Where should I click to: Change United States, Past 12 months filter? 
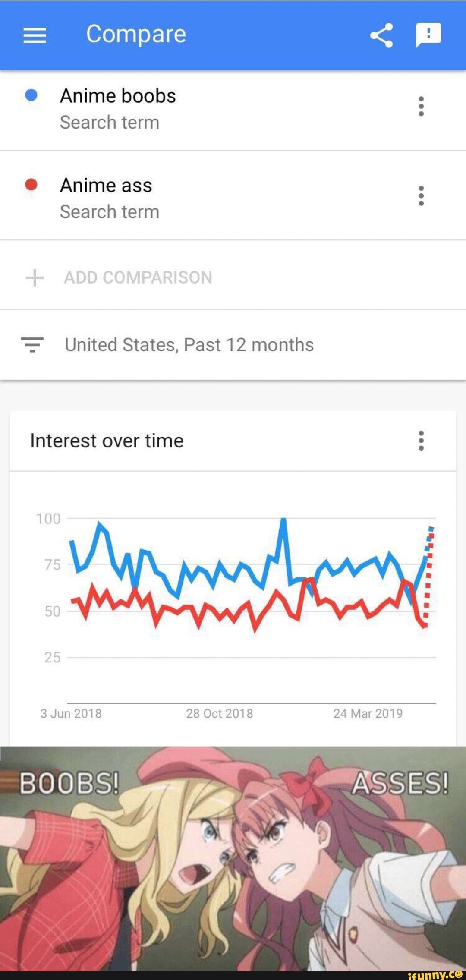click(x=189, y=345)
